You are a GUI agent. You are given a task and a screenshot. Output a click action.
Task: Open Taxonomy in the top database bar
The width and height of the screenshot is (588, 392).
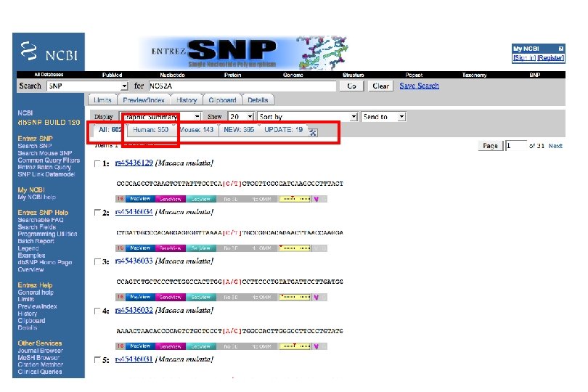click(x=474, y=75)
